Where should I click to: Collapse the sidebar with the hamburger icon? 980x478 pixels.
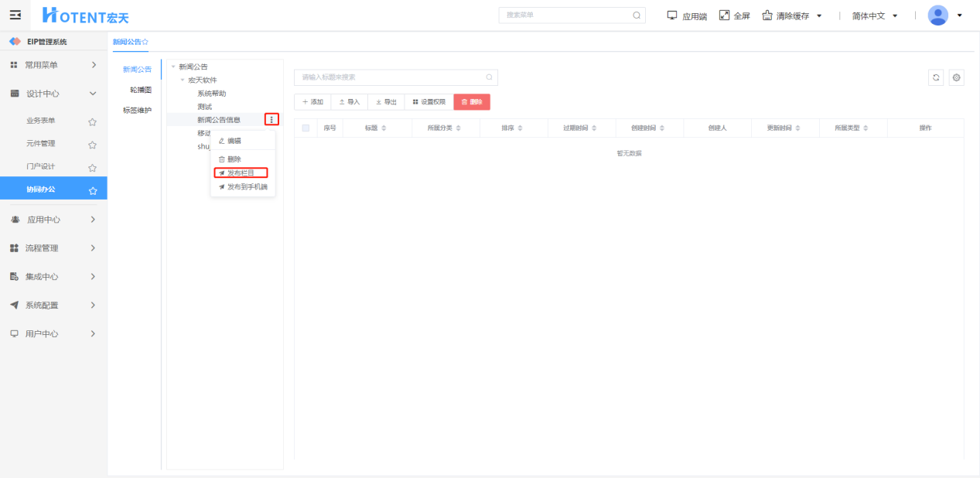(x=15, y=15)
